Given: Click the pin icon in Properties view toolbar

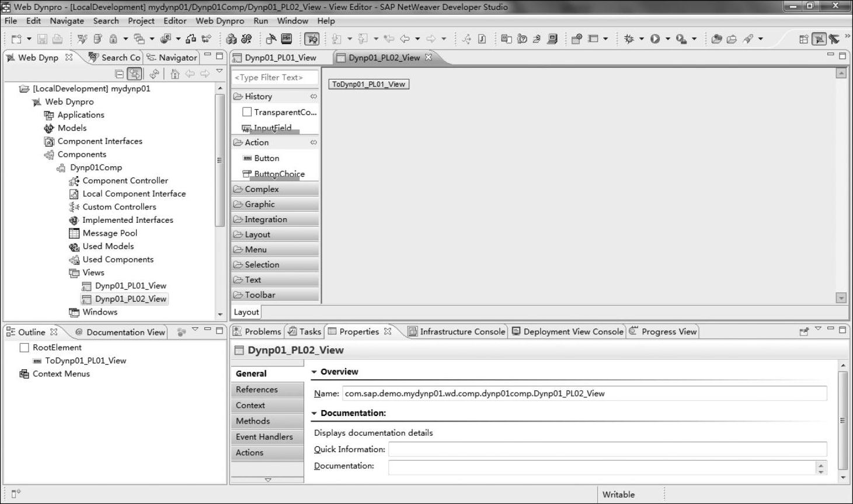Looking at the screenshot, I should click(x=804, y=331).
